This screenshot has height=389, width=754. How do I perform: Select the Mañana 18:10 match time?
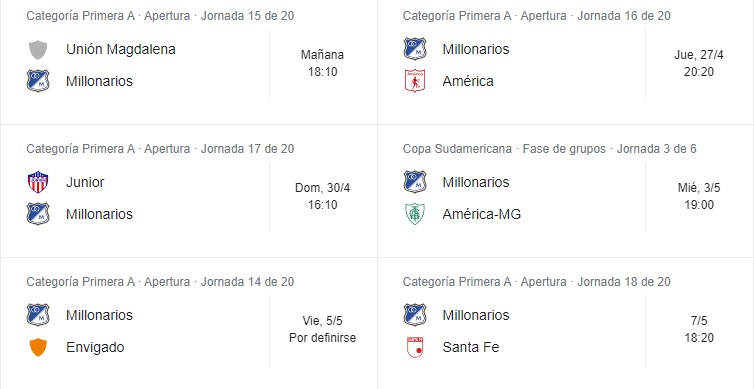coord(323,63)
